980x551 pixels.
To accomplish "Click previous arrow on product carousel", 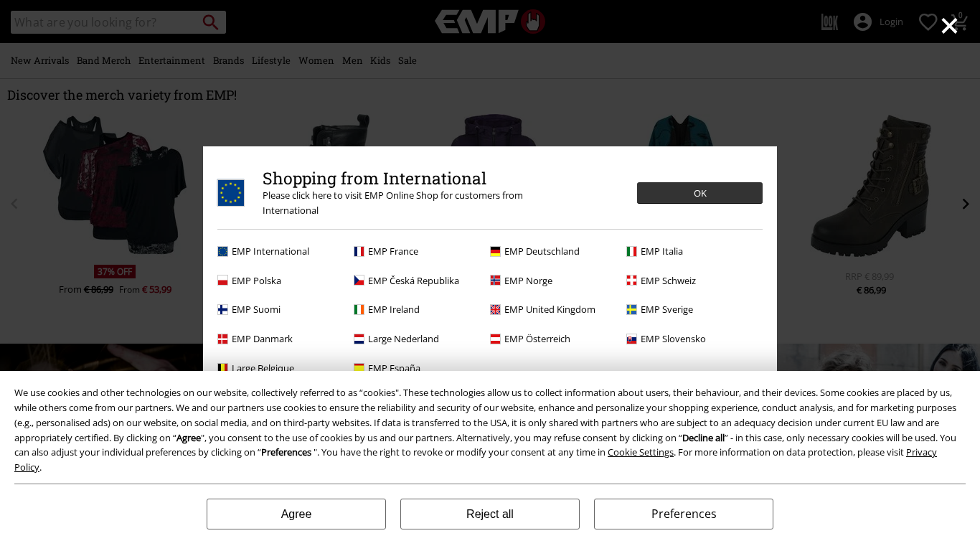I will (14, 204).
